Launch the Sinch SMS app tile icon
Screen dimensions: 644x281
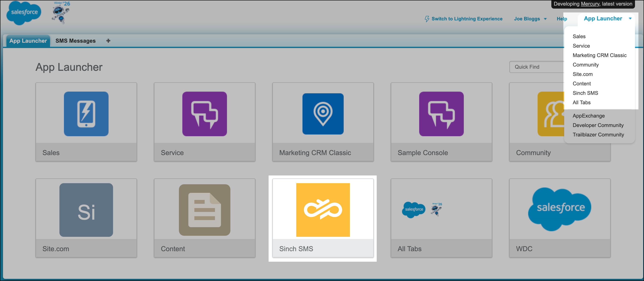pos(323,210)
